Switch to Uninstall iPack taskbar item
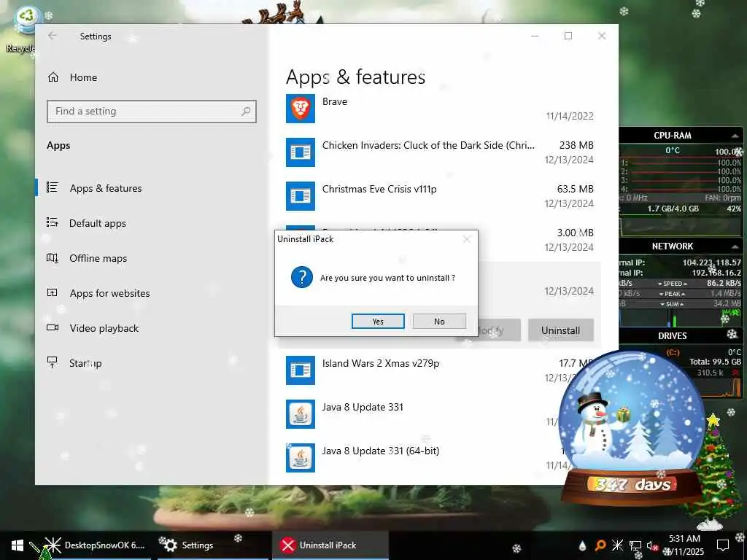The image size is (747, 560). [330, 545]
